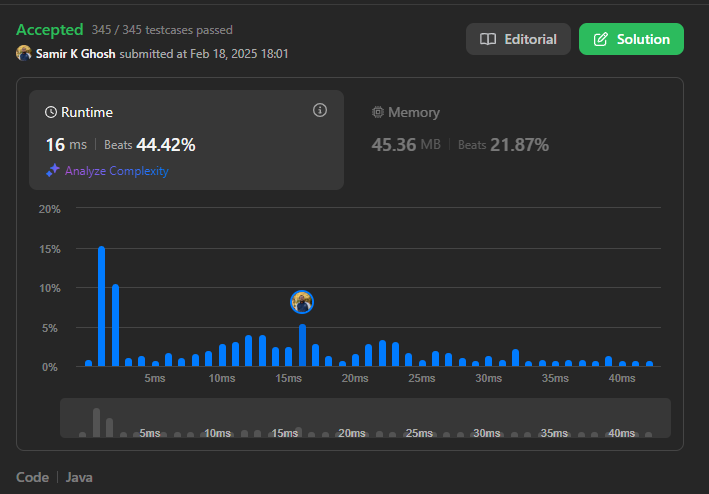Click the avatar marker above the chart bar
Image resolution: width=709 pixels, height=494 pixels.
(302, 301)
